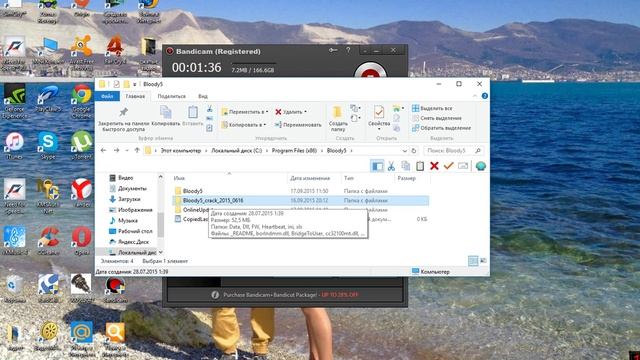Image resolution: width=640 pixels, height=360 pixels.
Task: Toggle navigation pane icon in lower toolbar
Action: (377, 166)
